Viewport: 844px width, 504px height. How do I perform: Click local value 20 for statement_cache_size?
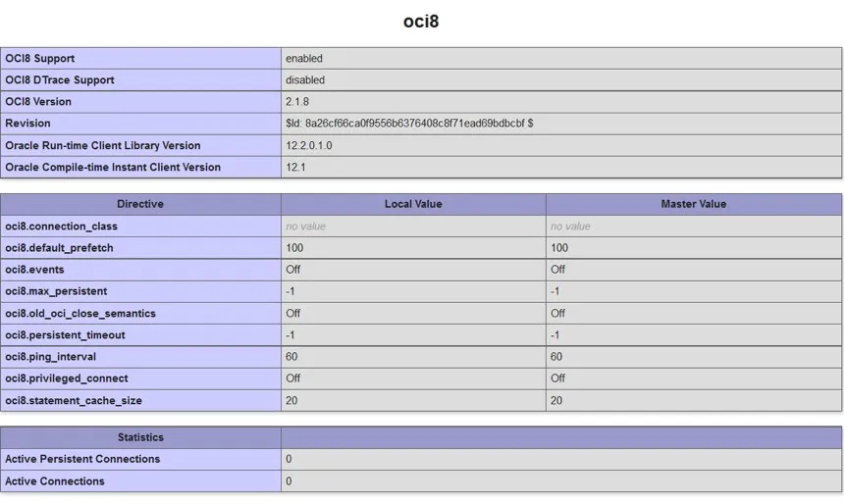(x=291, y=401)
